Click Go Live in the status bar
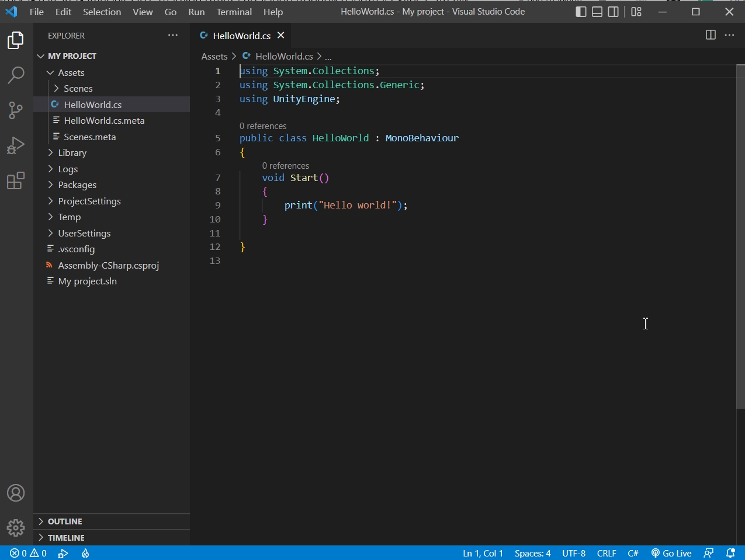This screenshot has height=560, width=745. click(671, 553)
